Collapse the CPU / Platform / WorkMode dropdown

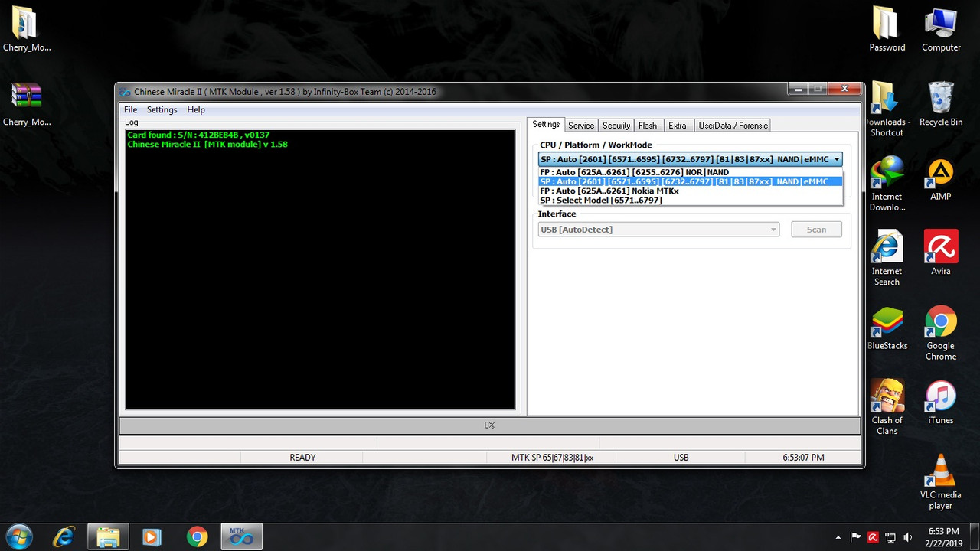click(x=837, y=159)
